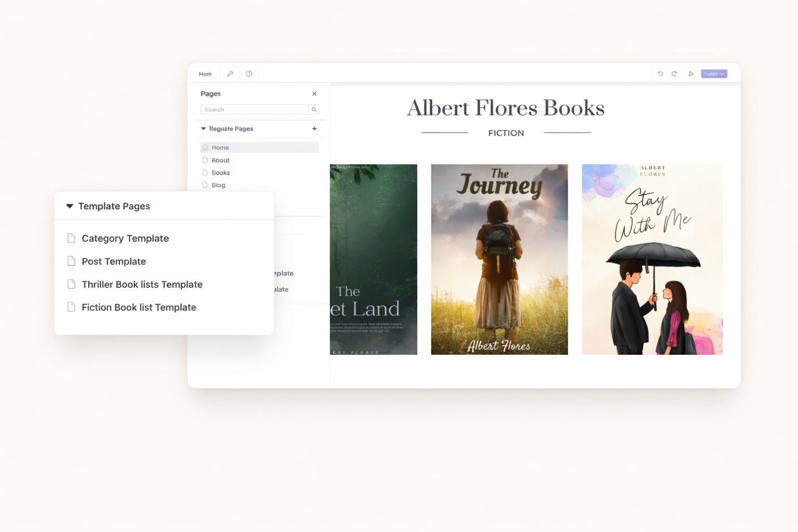Screen dimensions: 798x532
Task: Close the Pages panel
Action: coord(314,94)
